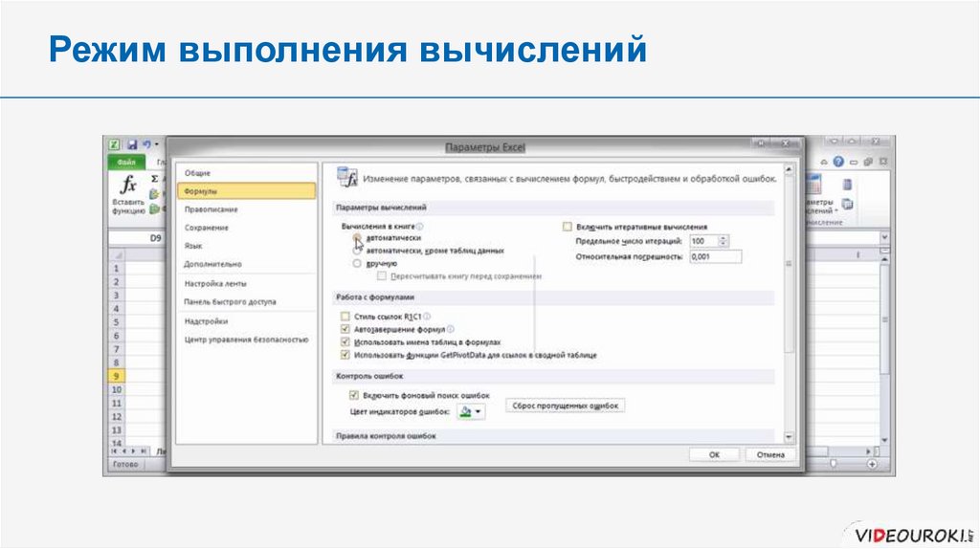Uncheck the GetPivotData functions checkbox
980x549 pixels.
point(345,355)
